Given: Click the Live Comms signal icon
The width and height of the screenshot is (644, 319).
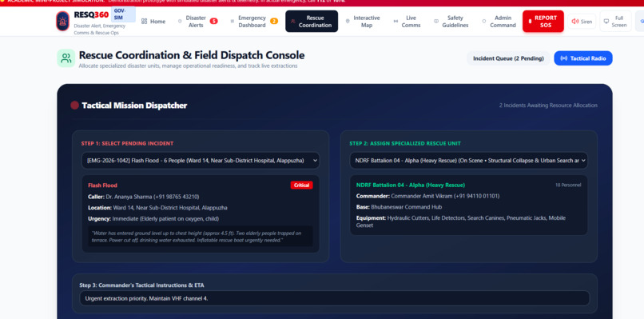Looking at the screenshot, I should pos(396,22).
